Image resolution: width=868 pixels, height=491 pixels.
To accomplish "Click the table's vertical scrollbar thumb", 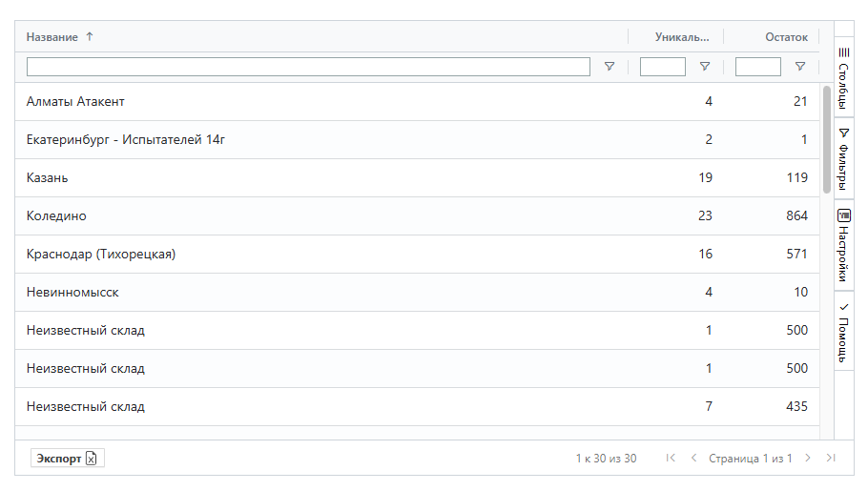I will [x=827, y=139].
